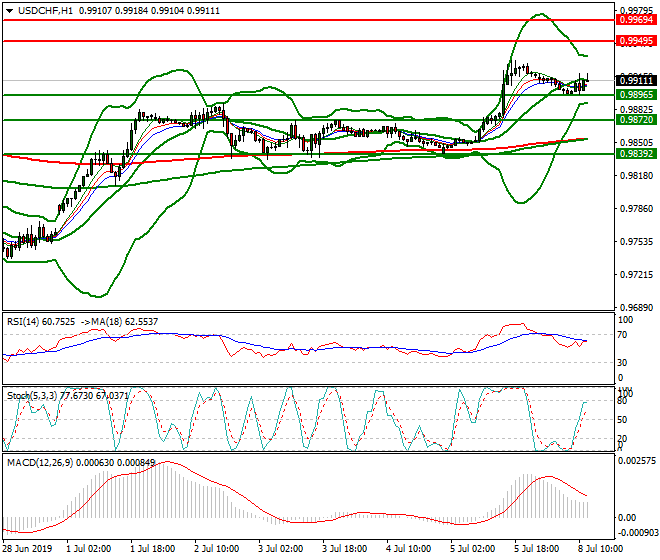The height and width of the screenshot is (560, 660).
Task: Select the ->MA(18) 62.5537 label in RSI panel
Action: click(119, 322)
